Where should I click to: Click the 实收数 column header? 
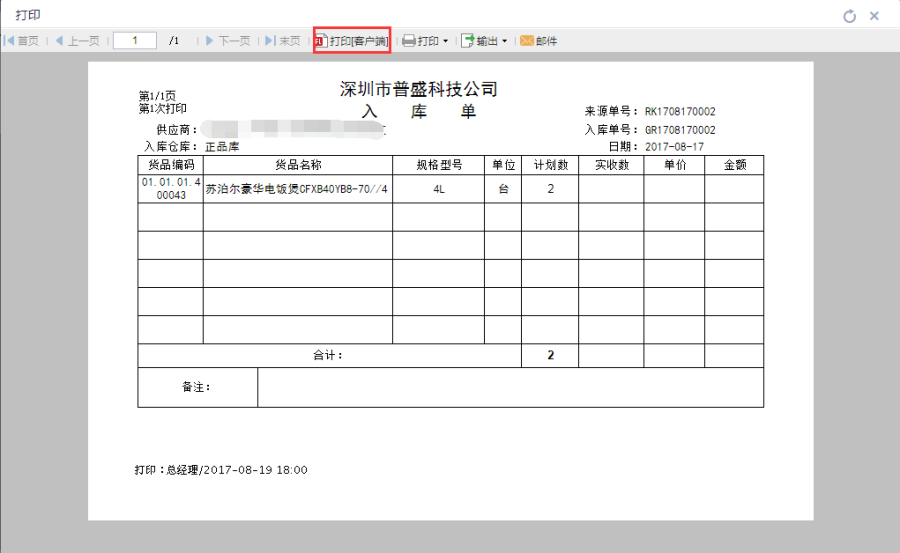point(611,165)
